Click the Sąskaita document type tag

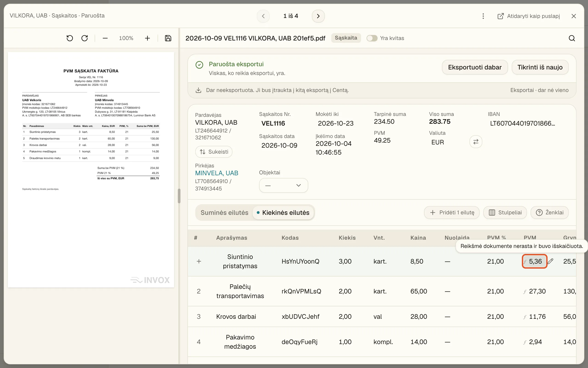(346, 38)
